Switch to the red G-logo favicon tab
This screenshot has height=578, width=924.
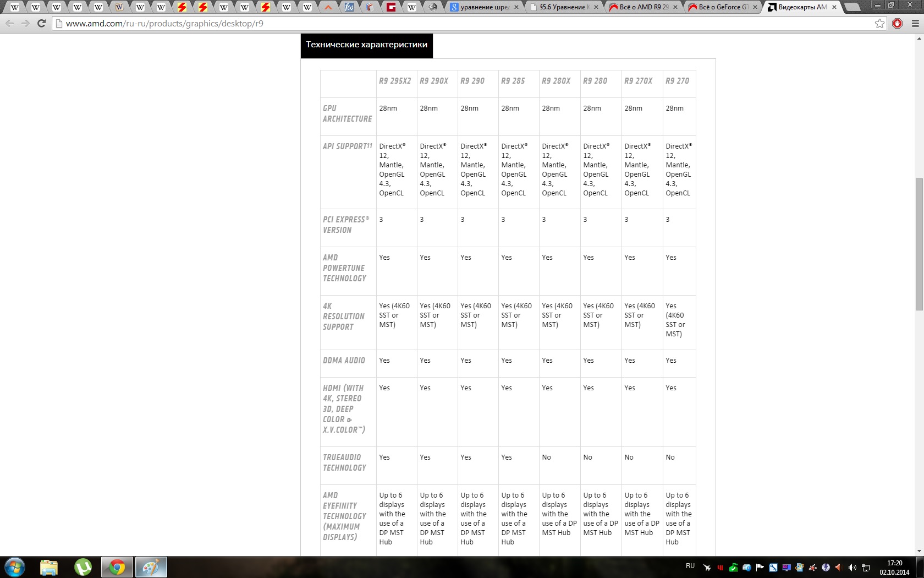click(x=391, y=7)
